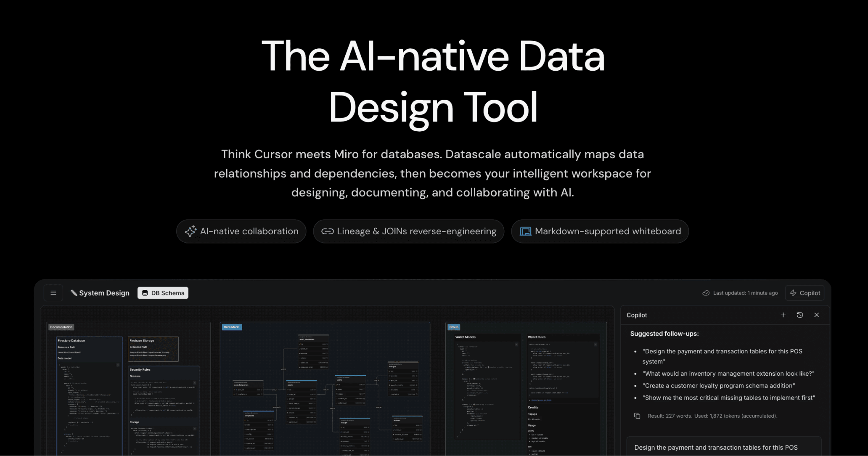The image size is (868, 456).
Task: Click follow-up: Show me the most critical missing tables
Action: coord(729,398)
